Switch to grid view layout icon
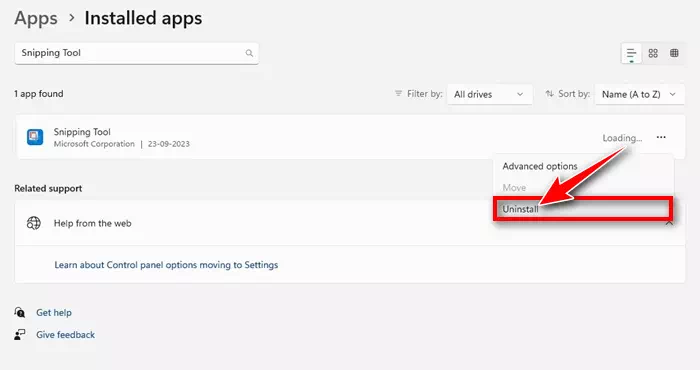The width and height of the screenshot is (700, 370). pos(653,54)
